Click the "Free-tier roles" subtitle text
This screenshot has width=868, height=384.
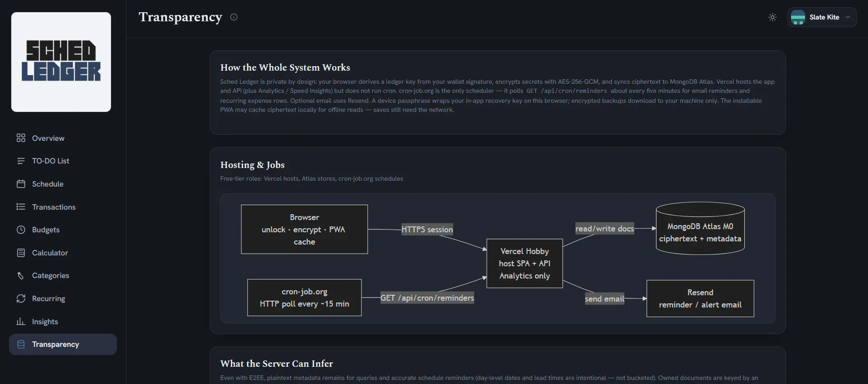pos(312,178)
